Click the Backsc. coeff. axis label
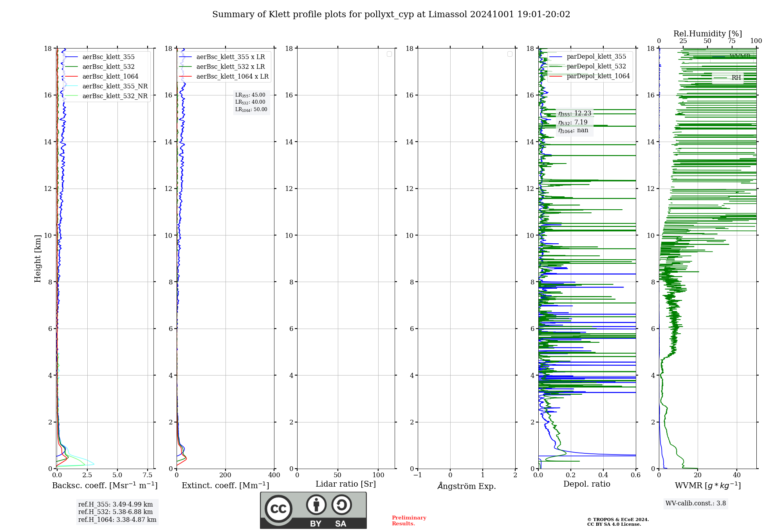 105,485
